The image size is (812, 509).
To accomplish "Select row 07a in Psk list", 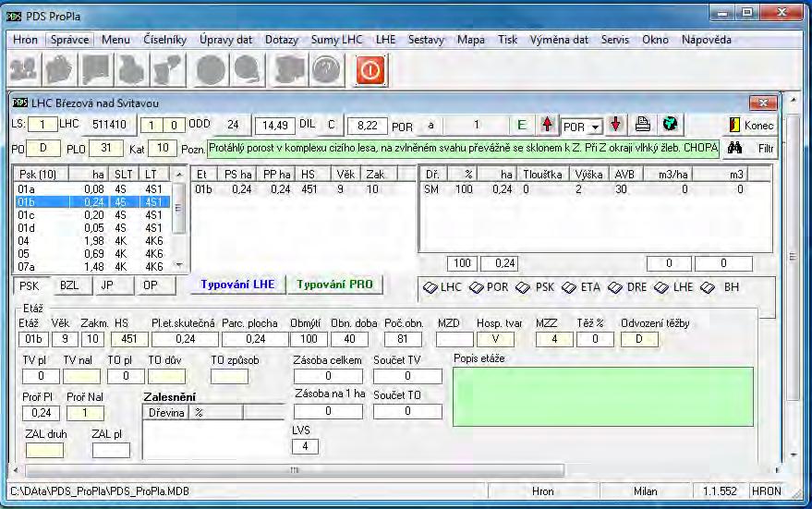I will point(93,267).
